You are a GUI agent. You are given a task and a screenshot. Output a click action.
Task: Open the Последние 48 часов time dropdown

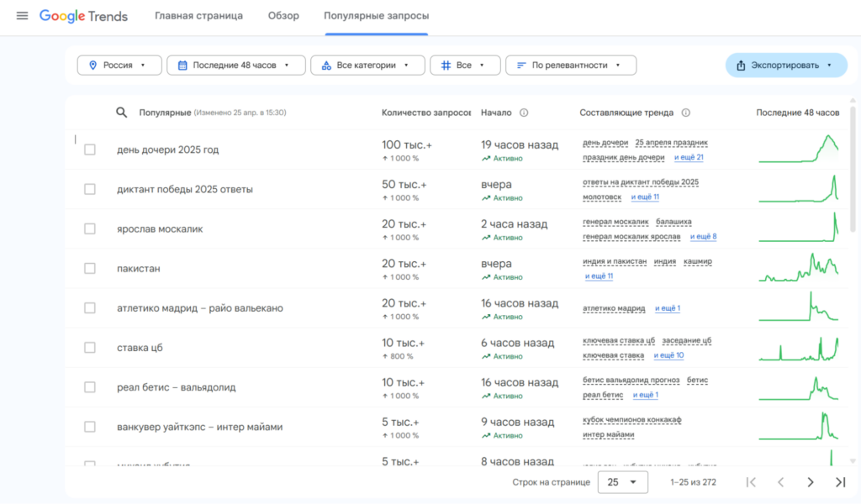pyautogui.click(x=236, y=66)
